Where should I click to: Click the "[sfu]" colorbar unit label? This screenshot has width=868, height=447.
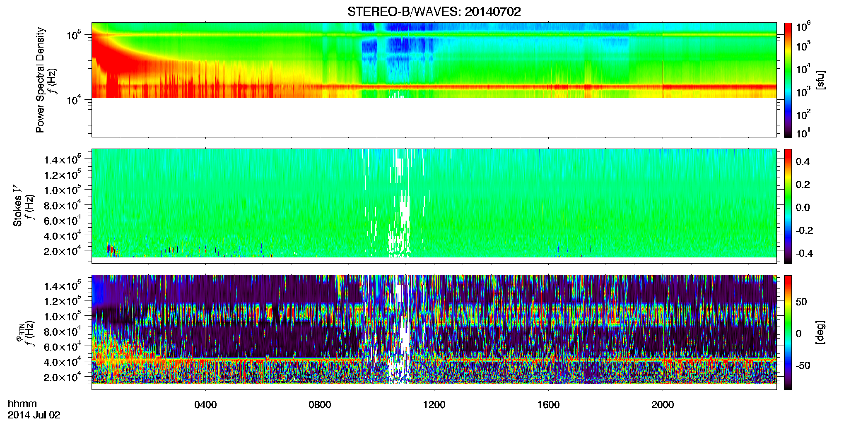click(x=820, y=80)
